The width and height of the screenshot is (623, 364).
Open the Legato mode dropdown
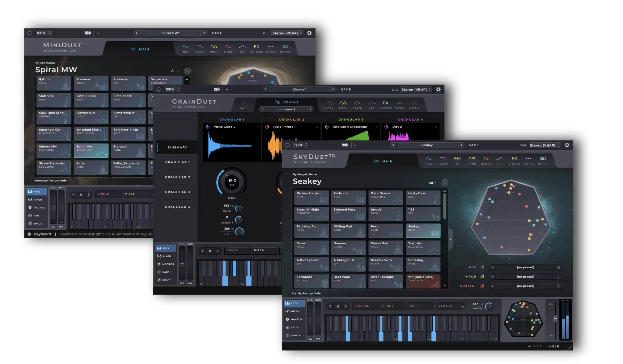click(451, 306)
